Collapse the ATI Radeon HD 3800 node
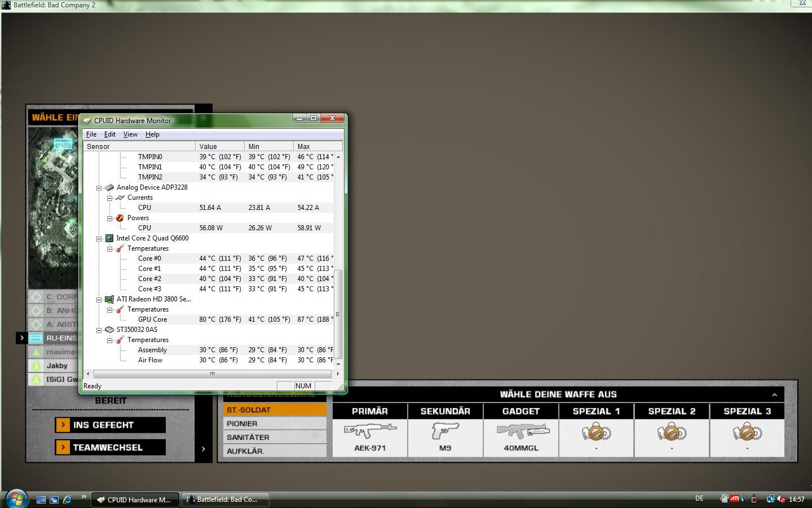This screenshot has height=508, width=812. tap(99, 299)
